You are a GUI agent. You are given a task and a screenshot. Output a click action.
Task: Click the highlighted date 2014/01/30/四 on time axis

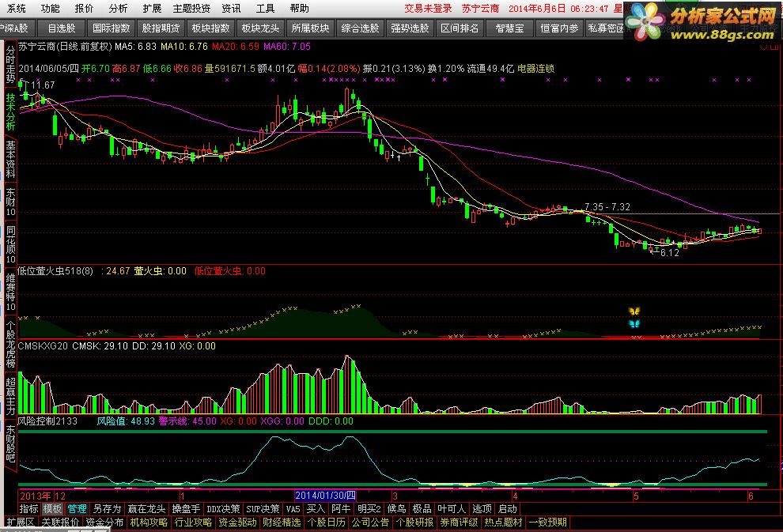point(325,496)
